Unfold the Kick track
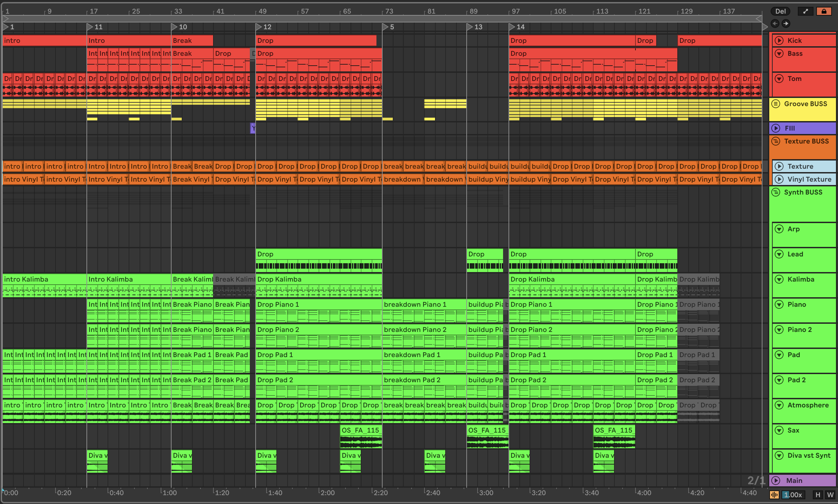 pyautogui.click(x=779, y=40)
